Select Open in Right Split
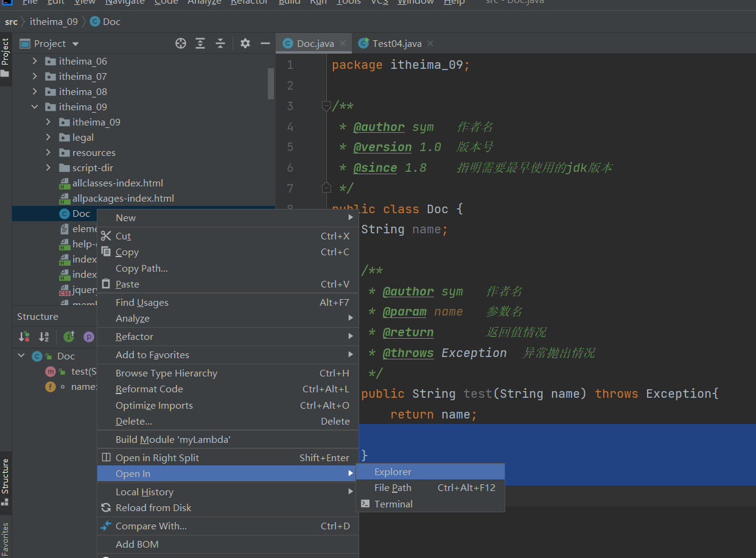 [228, 457]
